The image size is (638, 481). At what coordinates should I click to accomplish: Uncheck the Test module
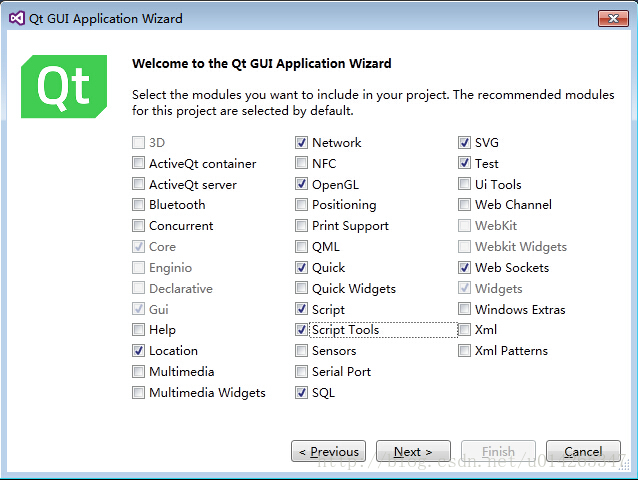click(464, 163)
